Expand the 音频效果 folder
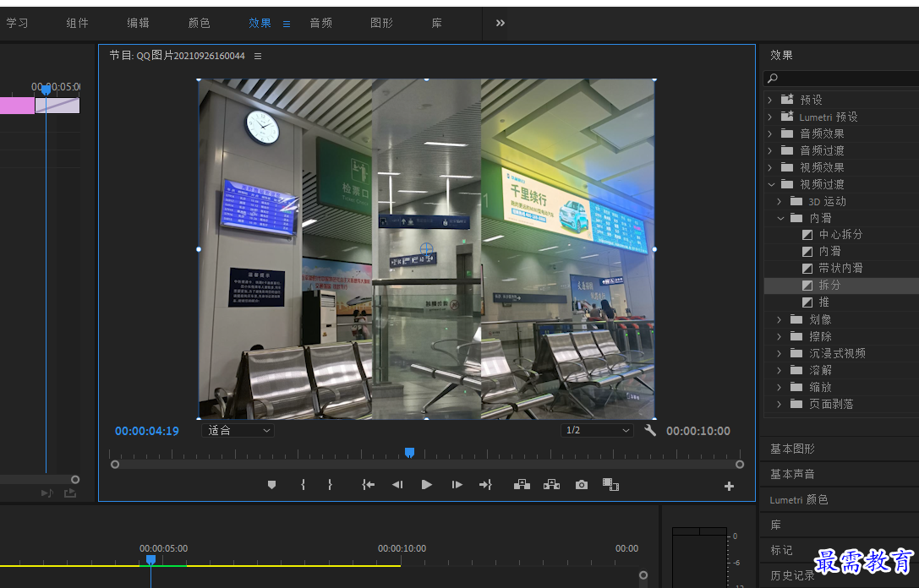 pyautogui.click(x=770, y=134)
